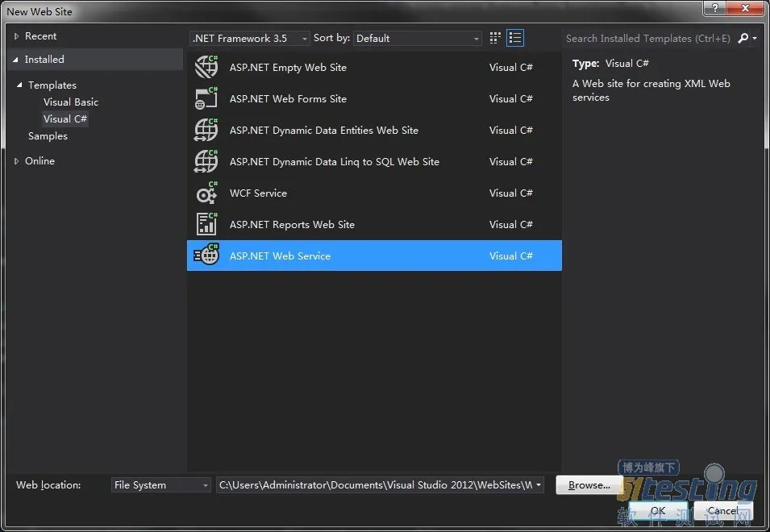Viewport: 770px width, 532px height.
Task: Expand the Recent section
Action: (x=16, y=35)
